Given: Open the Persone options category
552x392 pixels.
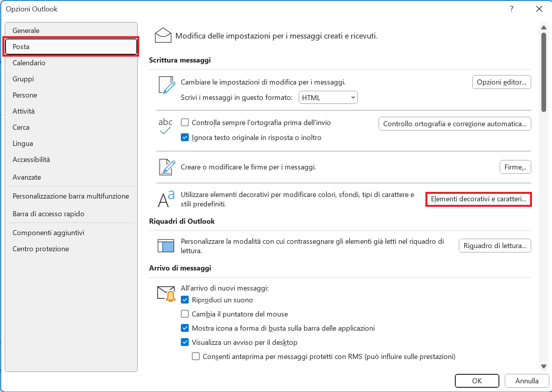Looking at the screenshot, I should [71, 95].
